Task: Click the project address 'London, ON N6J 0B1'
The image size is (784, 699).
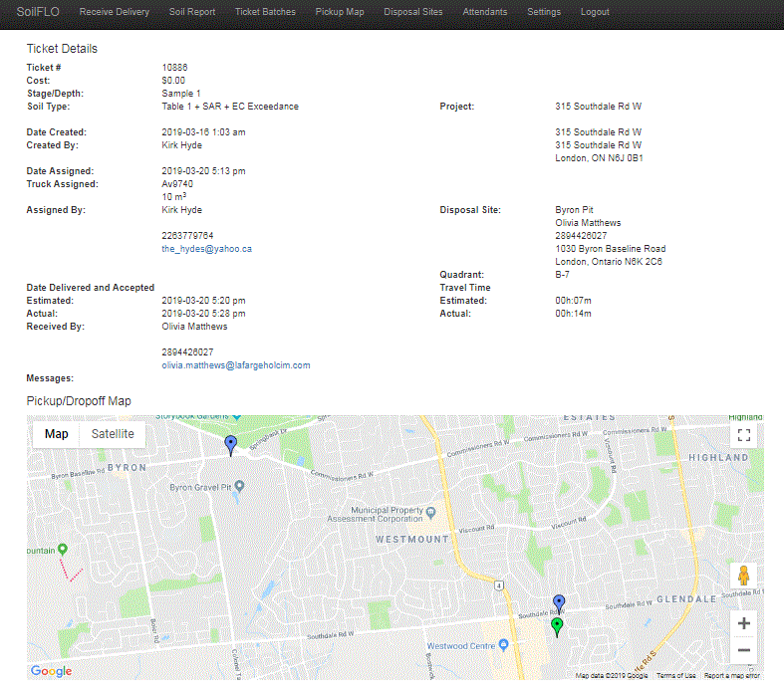Action: (599, 158)
